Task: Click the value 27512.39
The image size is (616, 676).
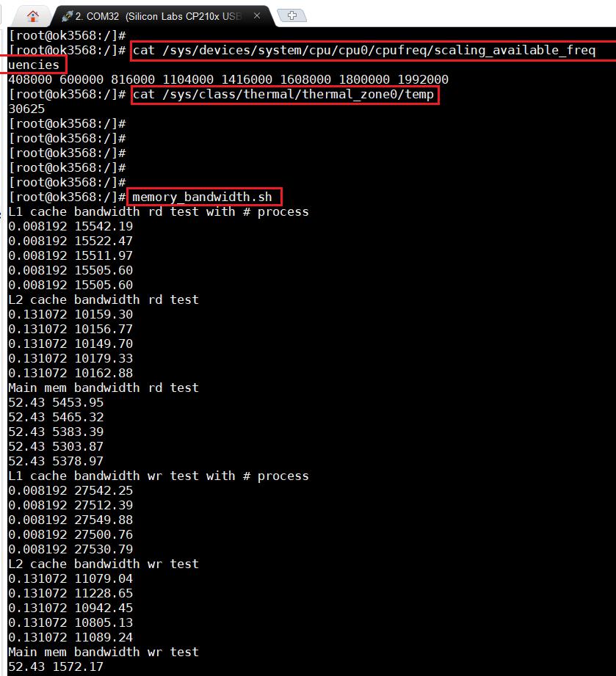Action: (104, 505)
